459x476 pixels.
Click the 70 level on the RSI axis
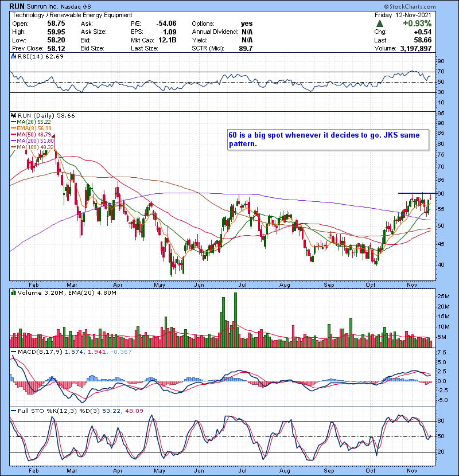(441, 72)
